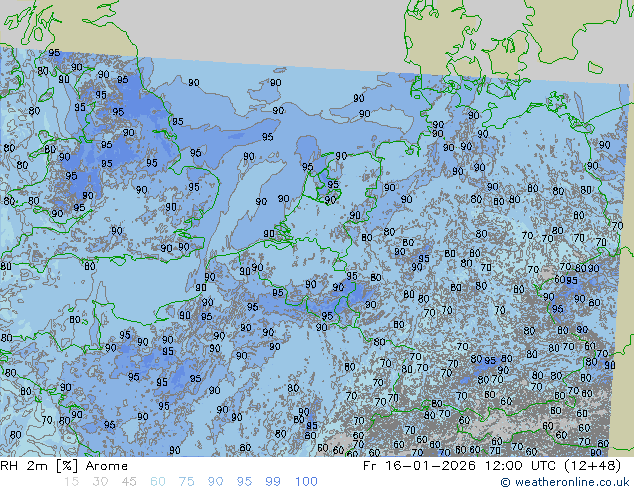Click the date 'Fr 16-01-2026'
The height and width of the screenshot is (490, 634).
pyautogui.click(x=419, y=466)
